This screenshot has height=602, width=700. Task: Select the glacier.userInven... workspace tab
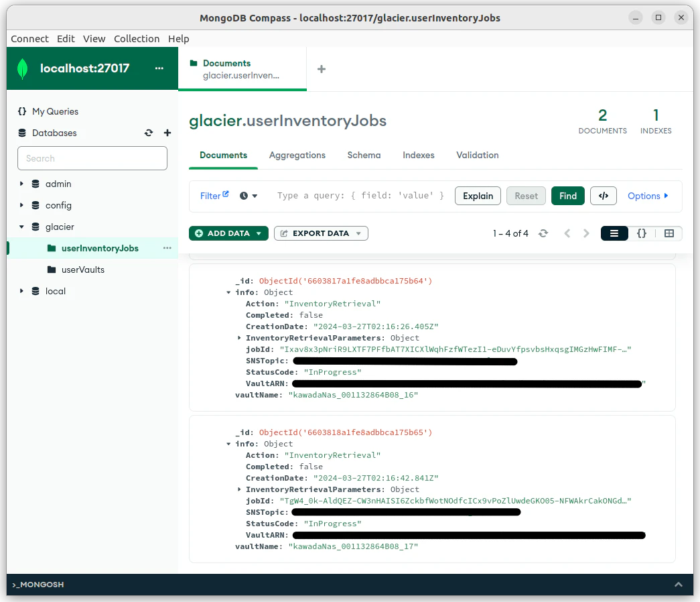click(x=242, y=69)
